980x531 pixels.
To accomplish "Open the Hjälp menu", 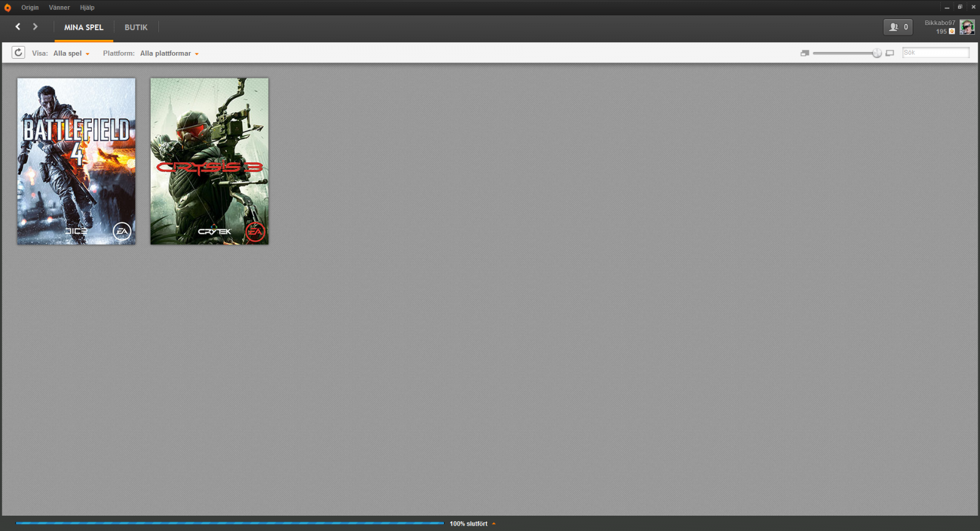I will (x=87, y=8).
